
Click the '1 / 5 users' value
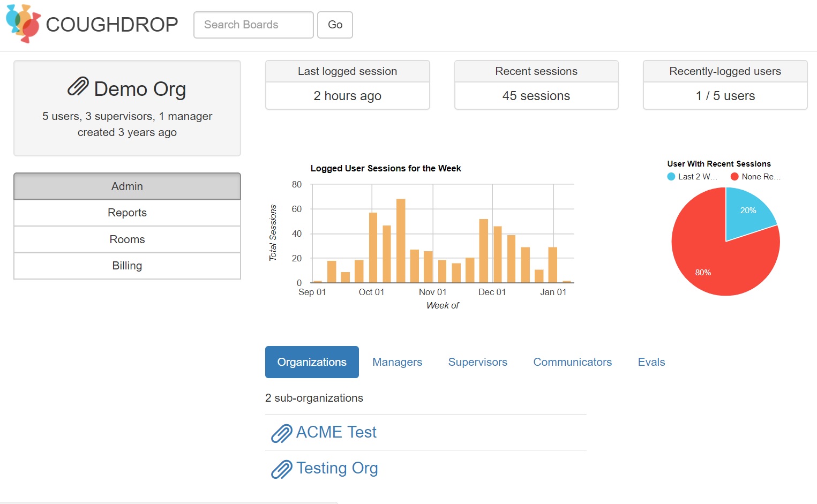pyautogui.click(x=725, y=96)
